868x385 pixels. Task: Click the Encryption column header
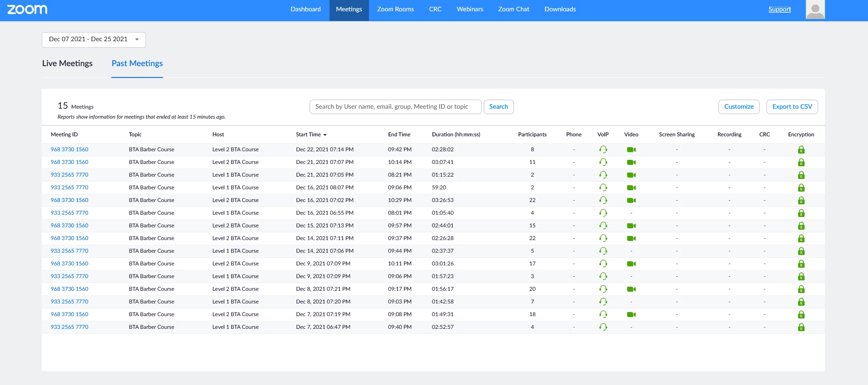(x=801, y=135)
